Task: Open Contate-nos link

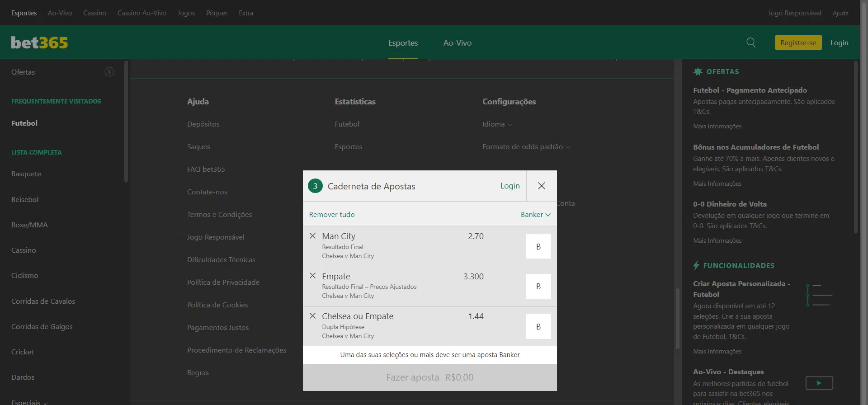Action: pos(207,192)
